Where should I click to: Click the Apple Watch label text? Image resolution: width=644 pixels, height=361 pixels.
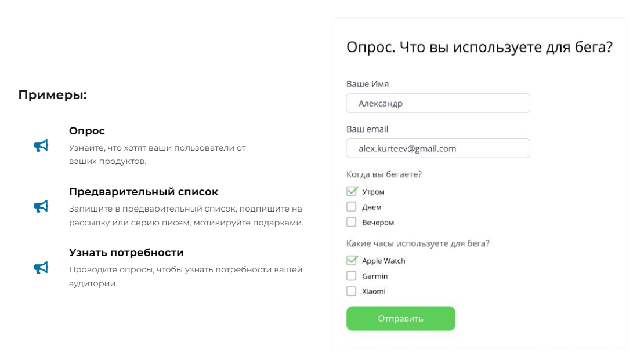383,261
